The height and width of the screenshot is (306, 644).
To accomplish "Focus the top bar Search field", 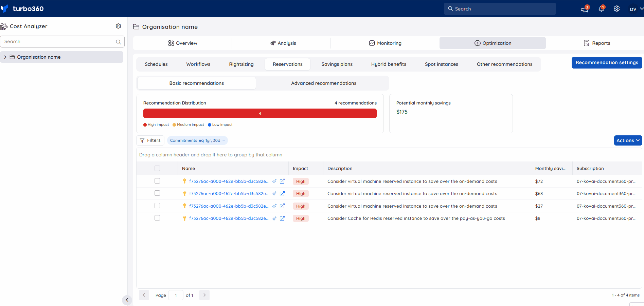I will (x=500, y=9).
